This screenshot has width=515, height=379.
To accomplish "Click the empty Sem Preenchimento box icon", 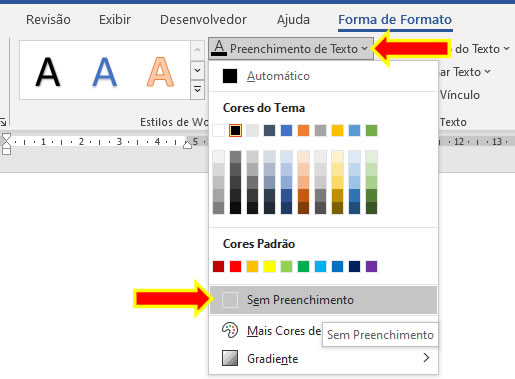I will click(230, 300).
